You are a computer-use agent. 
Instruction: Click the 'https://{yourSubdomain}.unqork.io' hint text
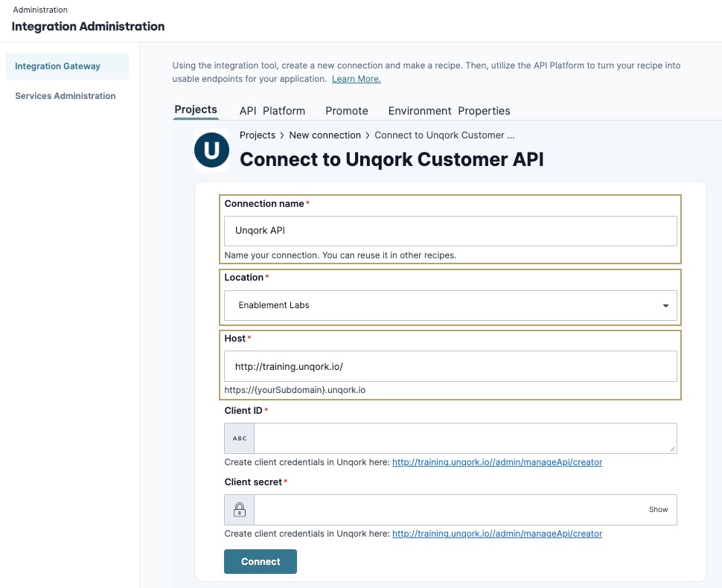[295, 390]
